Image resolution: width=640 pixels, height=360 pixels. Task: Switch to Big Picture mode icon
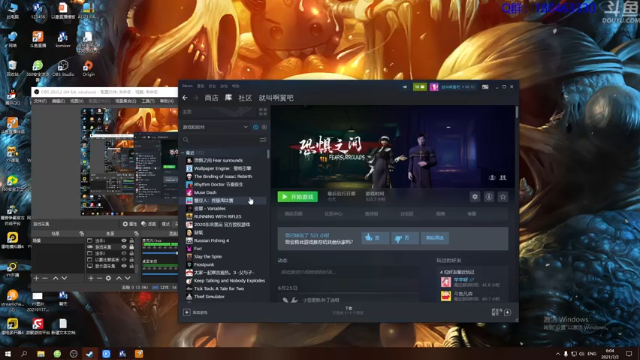485,87
